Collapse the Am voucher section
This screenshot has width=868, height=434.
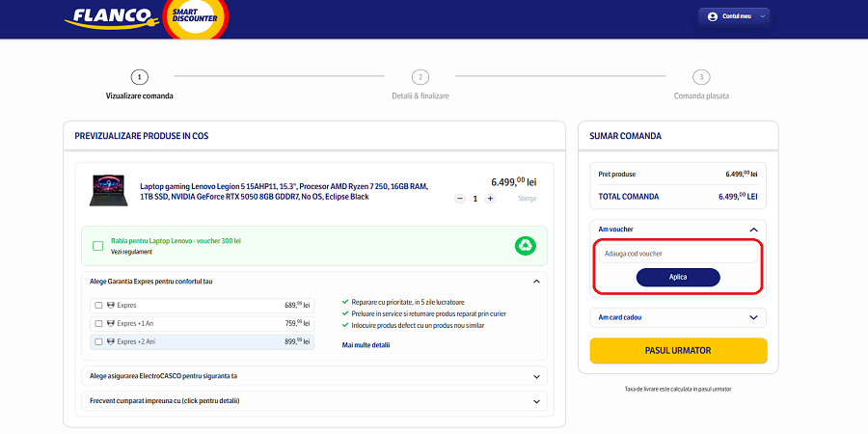click(x=753, y=230)
